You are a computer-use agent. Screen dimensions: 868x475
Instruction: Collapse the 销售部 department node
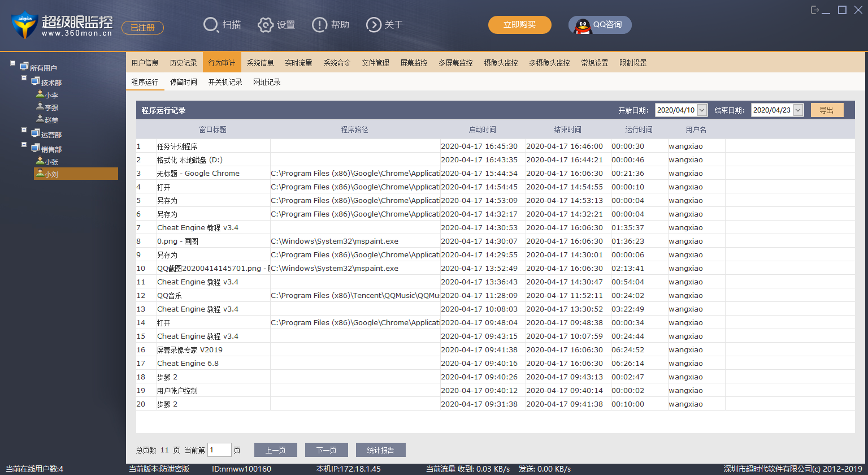(24, 145)
